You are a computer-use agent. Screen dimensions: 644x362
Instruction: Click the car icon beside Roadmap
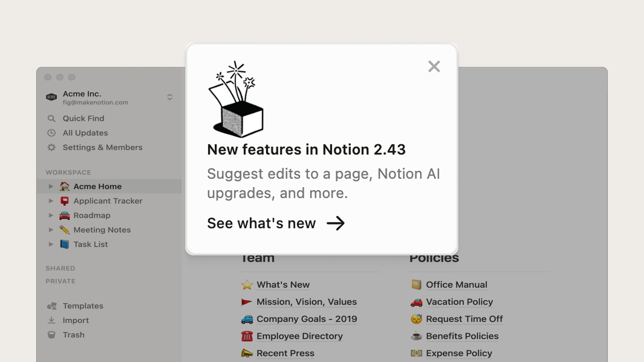[65, 215]
